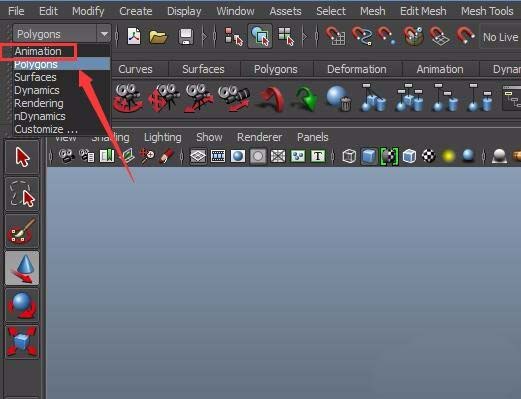Image resolution: width=521 pixels, height=399 pixels.
Task: Open the Display menu
Action: pyautogui.click(x=184, y=11)
